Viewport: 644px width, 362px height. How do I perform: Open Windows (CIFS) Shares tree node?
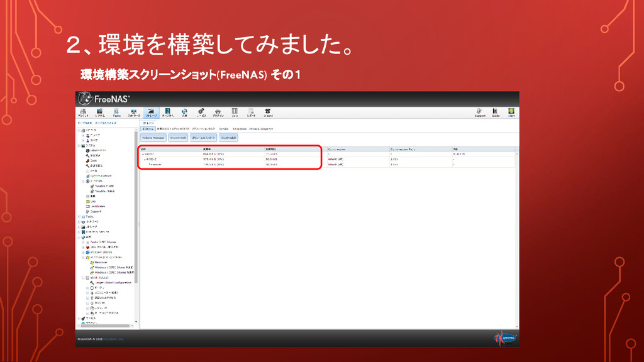coord(104,257)
